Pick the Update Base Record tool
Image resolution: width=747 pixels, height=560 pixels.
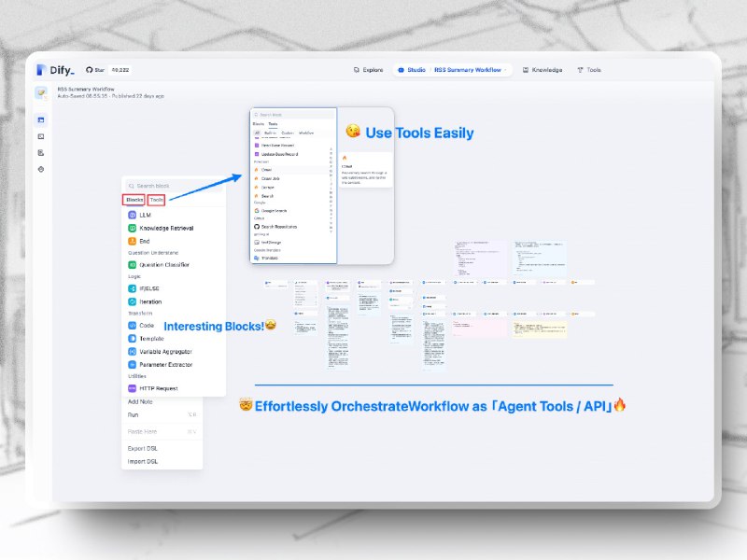point(289,154)
